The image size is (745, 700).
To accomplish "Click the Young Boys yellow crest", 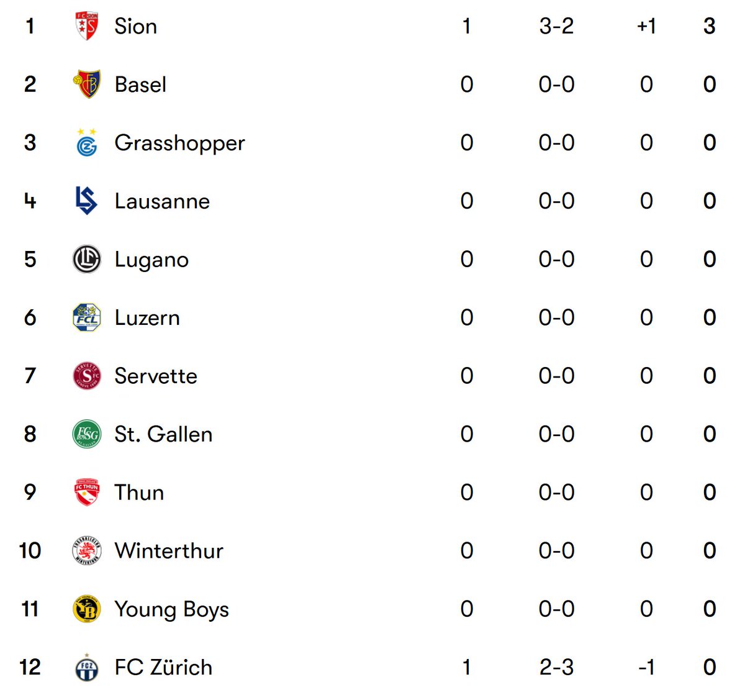I will (86, 609).
